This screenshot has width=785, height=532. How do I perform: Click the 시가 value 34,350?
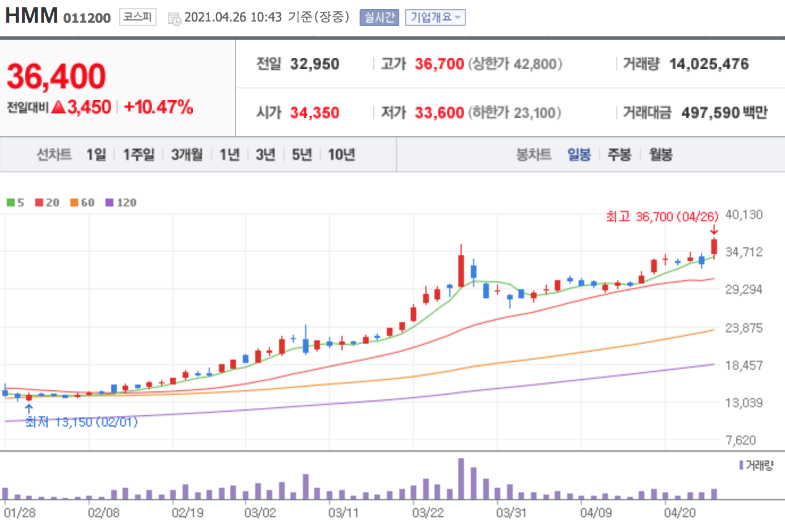coord(315,113)
